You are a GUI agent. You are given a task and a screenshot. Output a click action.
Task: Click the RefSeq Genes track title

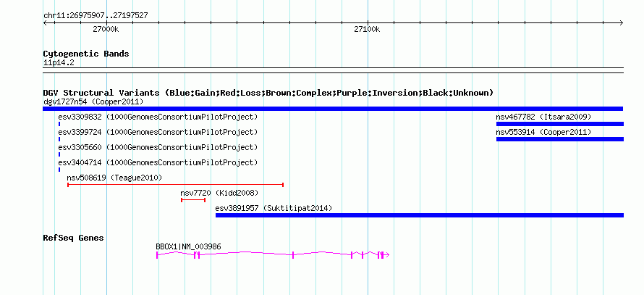click(x=73, y=238)
